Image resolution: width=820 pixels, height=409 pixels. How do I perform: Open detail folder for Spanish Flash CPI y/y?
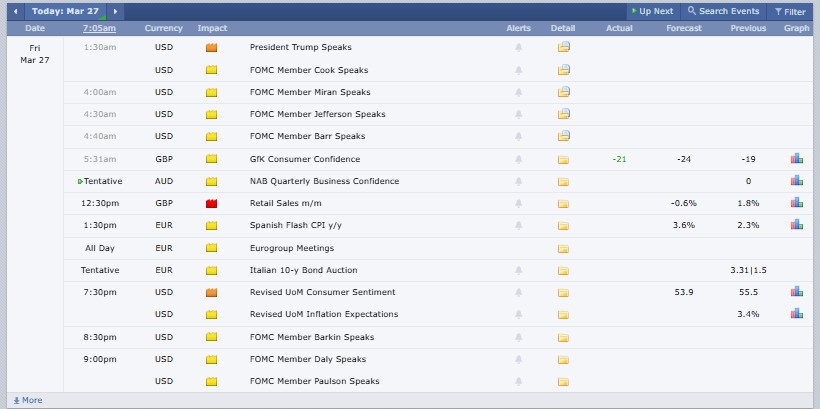pos(563,225)
